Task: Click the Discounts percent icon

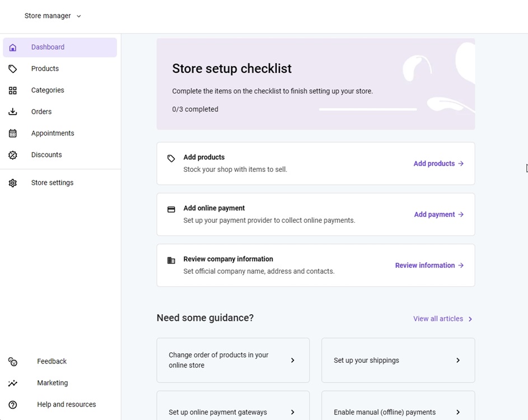Action: (x=12, y=155)
